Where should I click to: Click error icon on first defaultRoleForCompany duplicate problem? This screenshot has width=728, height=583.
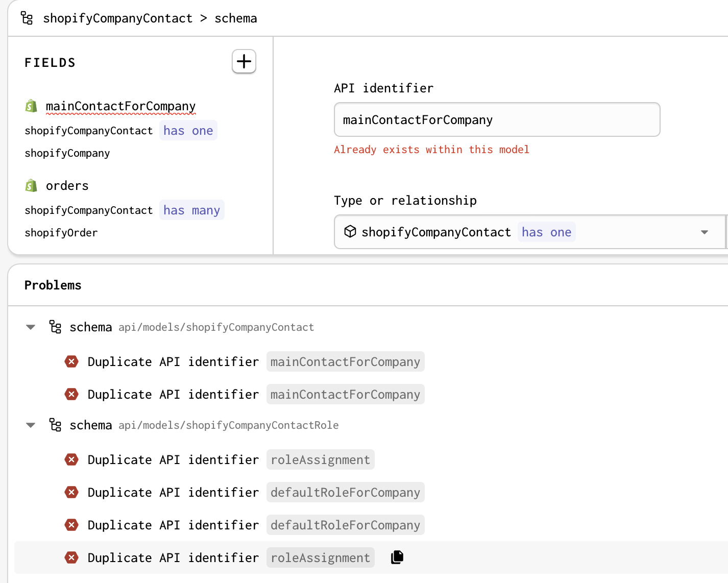(x=71, y=492)
